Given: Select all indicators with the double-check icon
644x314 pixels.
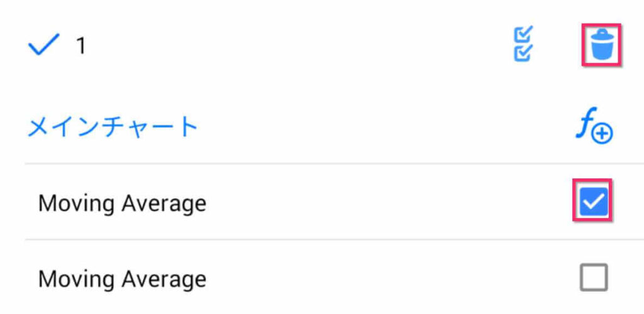Looking at the screenshot, I should point(523,45).
